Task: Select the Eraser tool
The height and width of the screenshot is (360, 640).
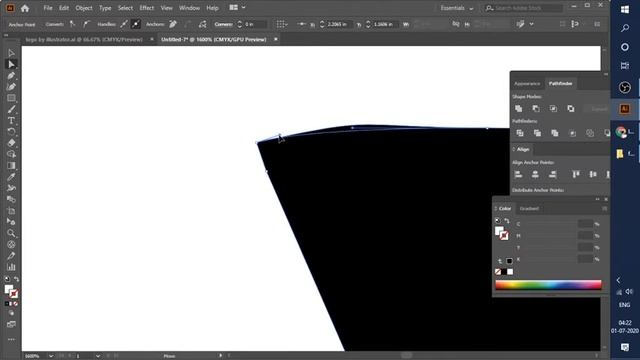Action: pos(11,143)
